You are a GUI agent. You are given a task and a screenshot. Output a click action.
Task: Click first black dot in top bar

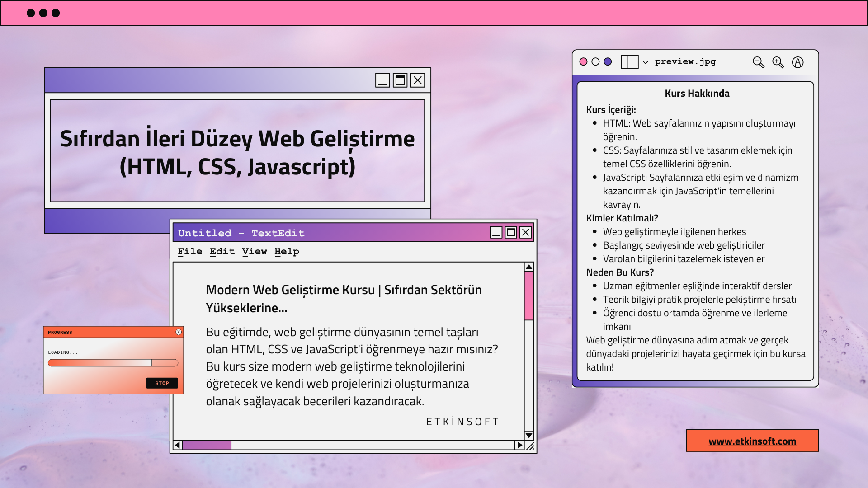coord(31,13)
